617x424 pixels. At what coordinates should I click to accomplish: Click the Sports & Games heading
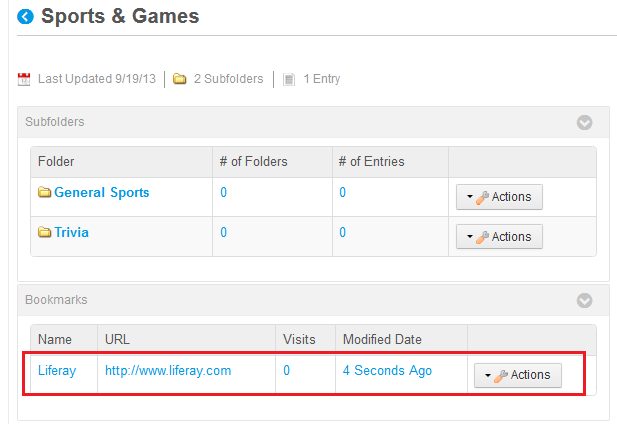[x=120, y=17]
